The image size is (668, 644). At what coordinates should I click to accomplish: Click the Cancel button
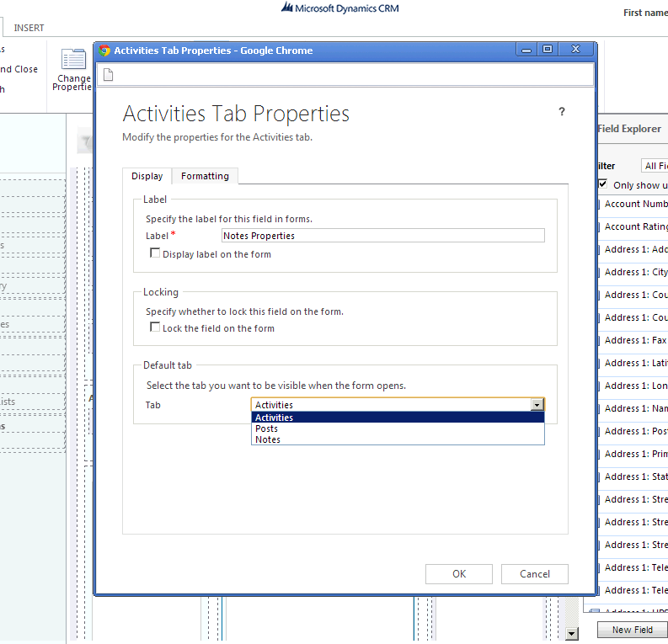point(534,574)
